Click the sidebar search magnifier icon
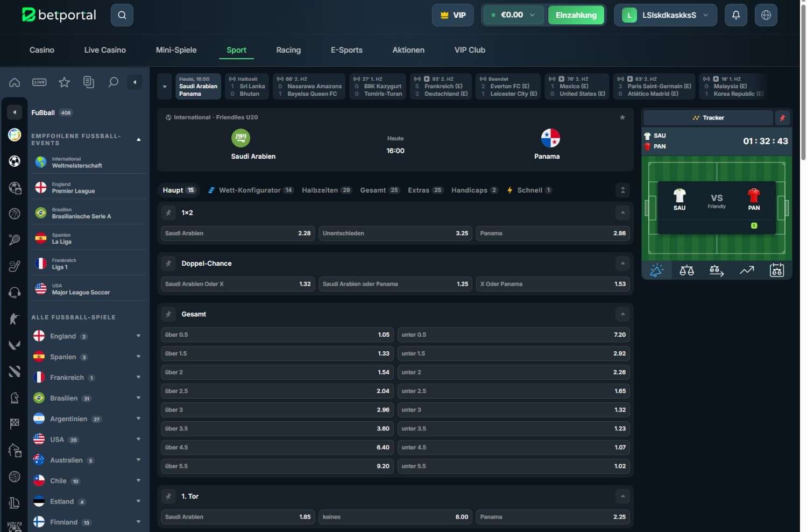Image resolution: width=807 pixels, height=532 pixels. (113, 82)
